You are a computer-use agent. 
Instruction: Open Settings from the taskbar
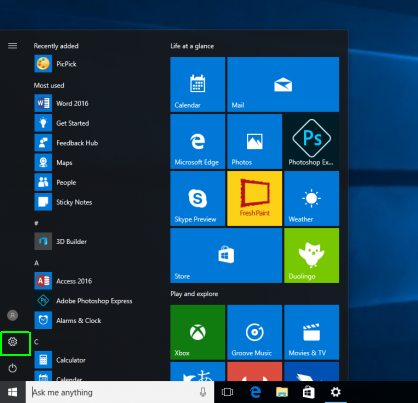tap(335, 392)
